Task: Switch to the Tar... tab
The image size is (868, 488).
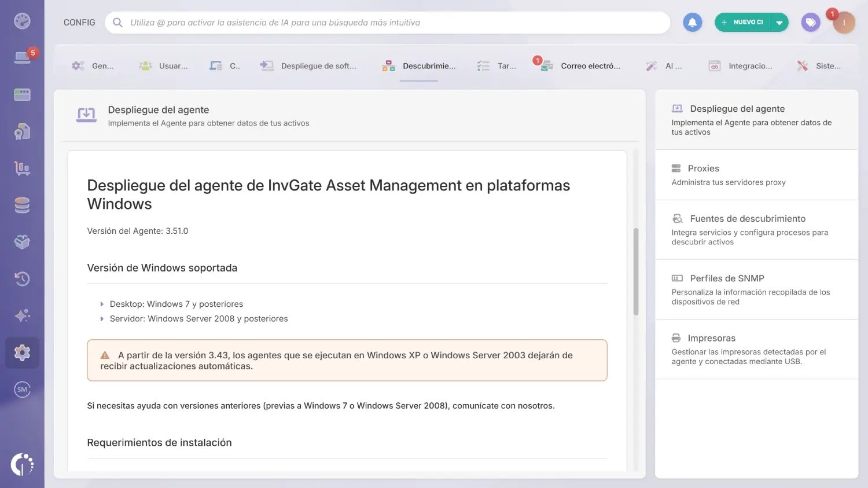Action: (496, 66)
